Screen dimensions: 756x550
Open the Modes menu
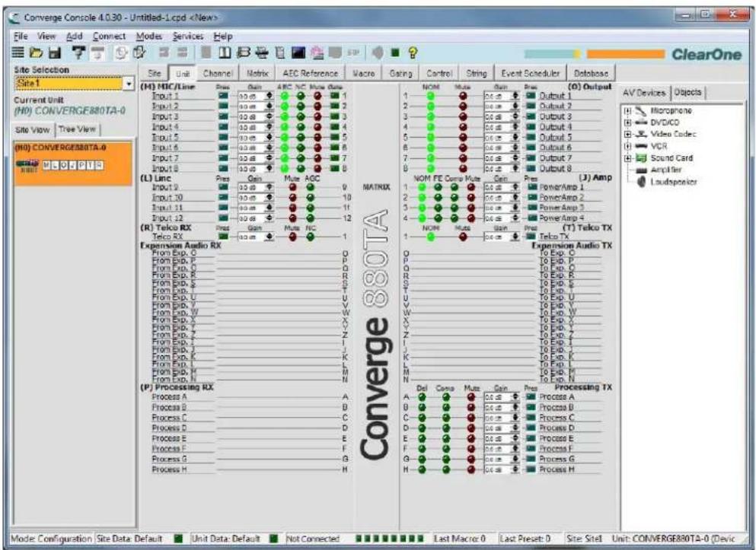click(x=149, y=36)
